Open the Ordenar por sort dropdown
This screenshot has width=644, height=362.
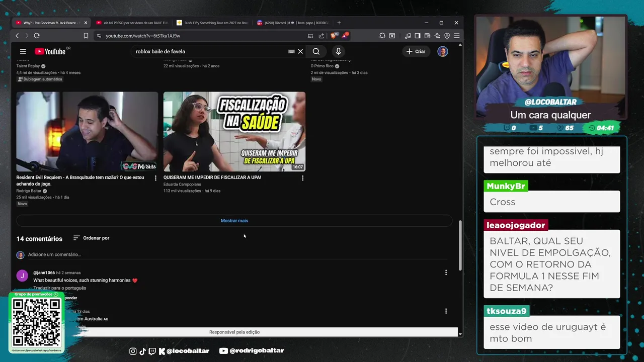[x=91, y=238]
